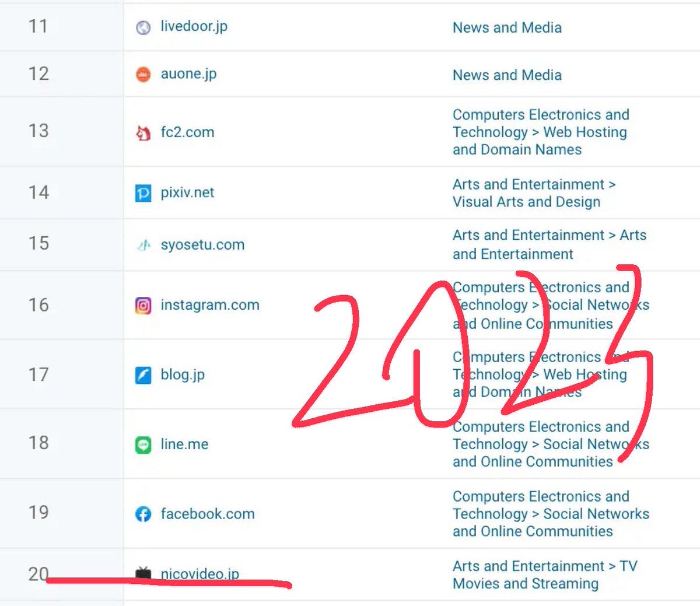The image size is (700, 606).
Task: Open syosetu.com's Arts and Entertainment category
Action: point(549,245)
